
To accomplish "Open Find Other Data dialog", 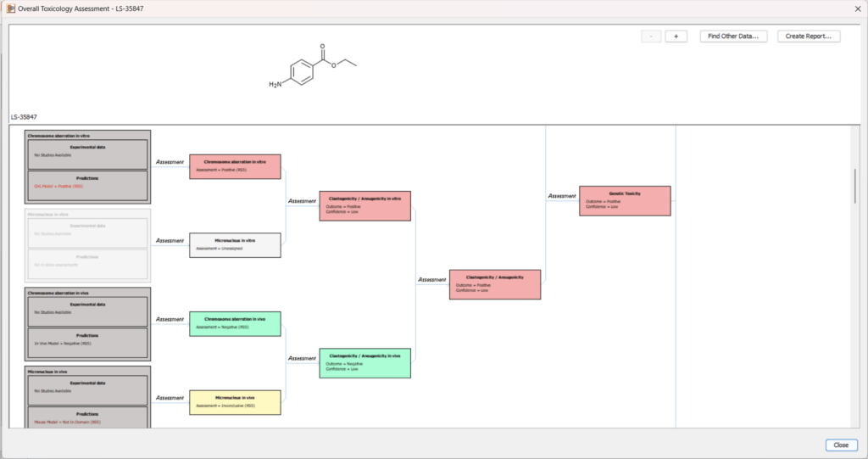I will [x=734, y=36].
